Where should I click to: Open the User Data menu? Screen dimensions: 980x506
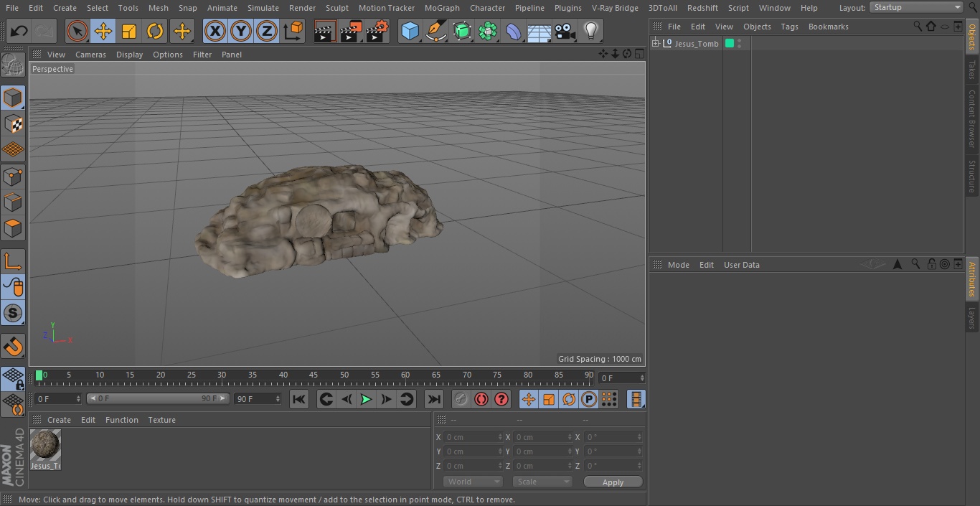pyautogui.click(x=741, y=265)
